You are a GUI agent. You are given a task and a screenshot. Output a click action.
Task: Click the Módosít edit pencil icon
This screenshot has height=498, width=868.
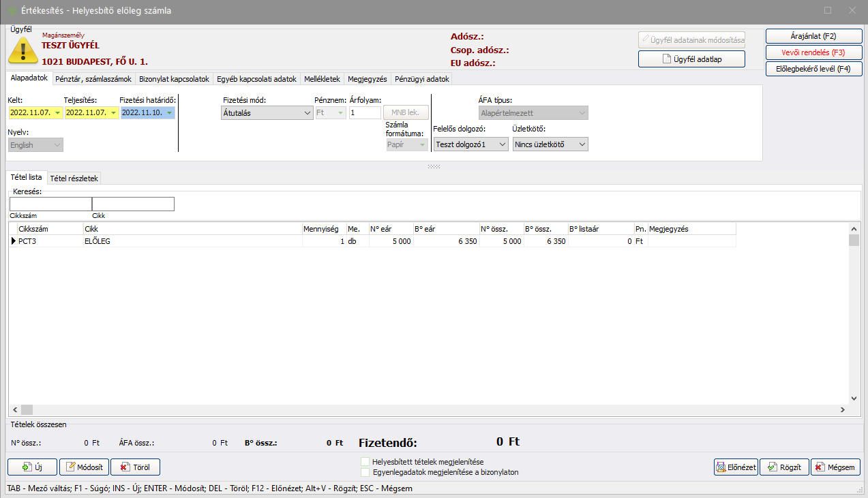(70, 467)
